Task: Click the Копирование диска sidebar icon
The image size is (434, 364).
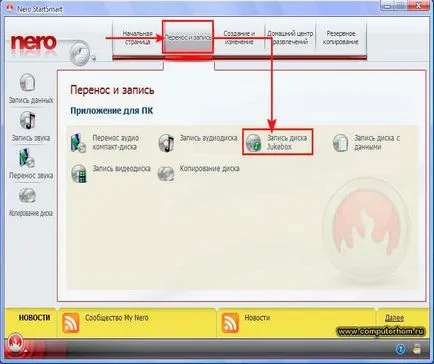Action: tap(27, 195)
